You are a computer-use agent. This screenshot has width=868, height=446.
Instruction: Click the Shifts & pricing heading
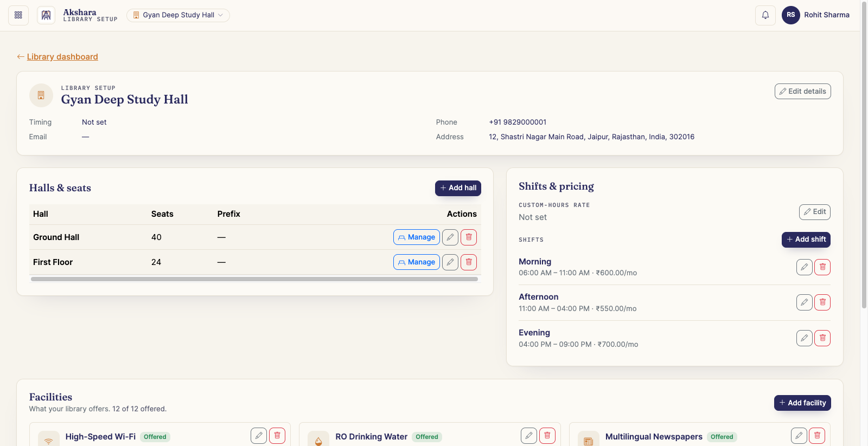[x=556, y=186]
